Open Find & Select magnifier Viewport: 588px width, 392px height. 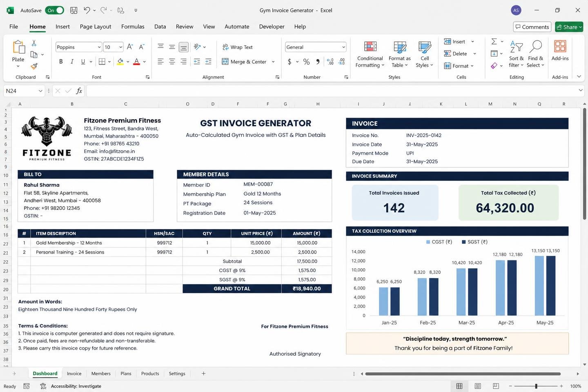click(535, 54)
